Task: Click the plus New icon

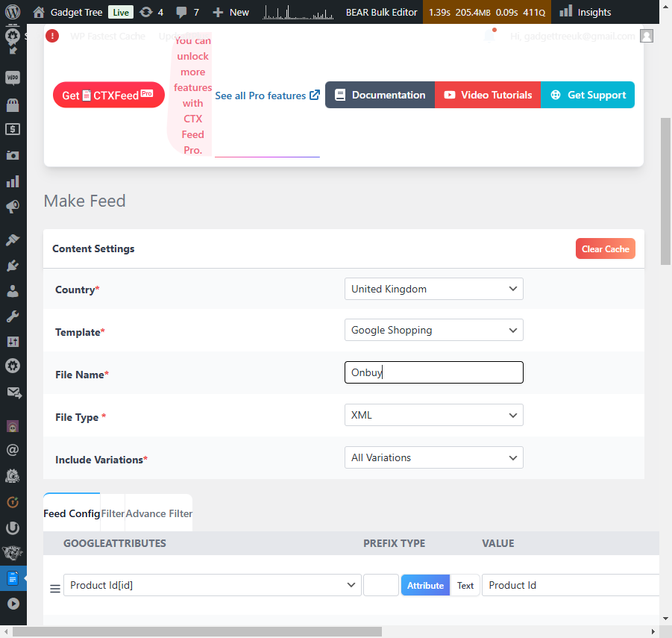Action: click(218, 12)
